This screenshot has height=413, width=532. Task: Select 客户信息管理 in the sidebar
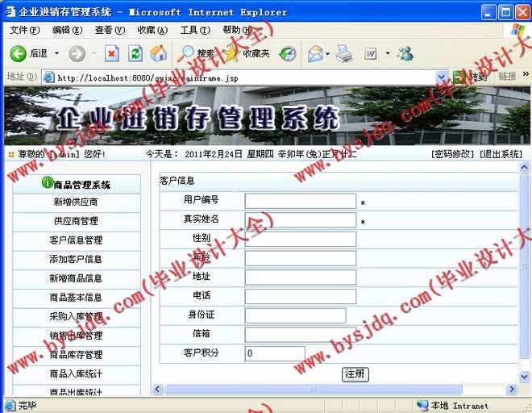tap(76, 240)
